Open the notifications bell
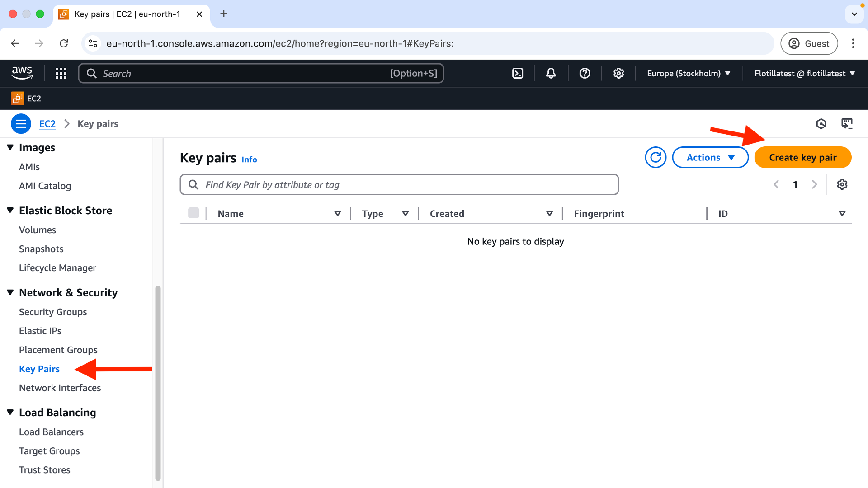The height and width of the screenshot is (488, 868). coord(551,73)
